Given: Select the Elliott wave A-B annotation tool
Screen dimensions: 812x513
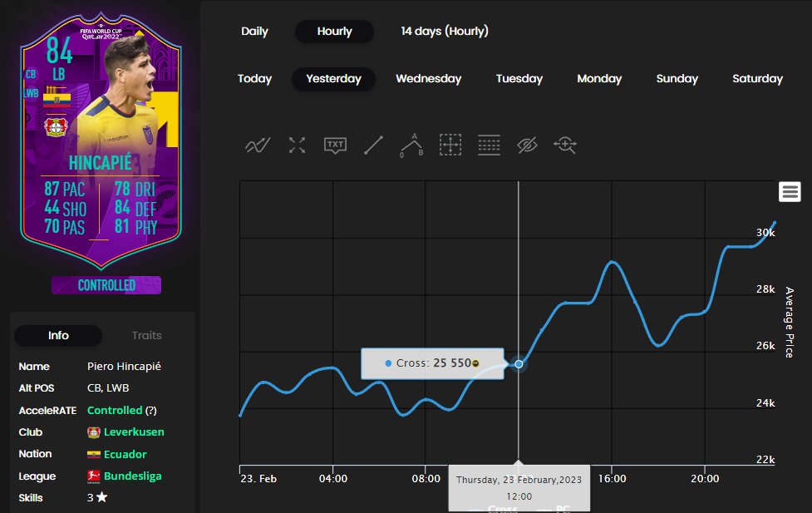Looking at the screenshot, I should pyautogui.click(x=411, y=146).
